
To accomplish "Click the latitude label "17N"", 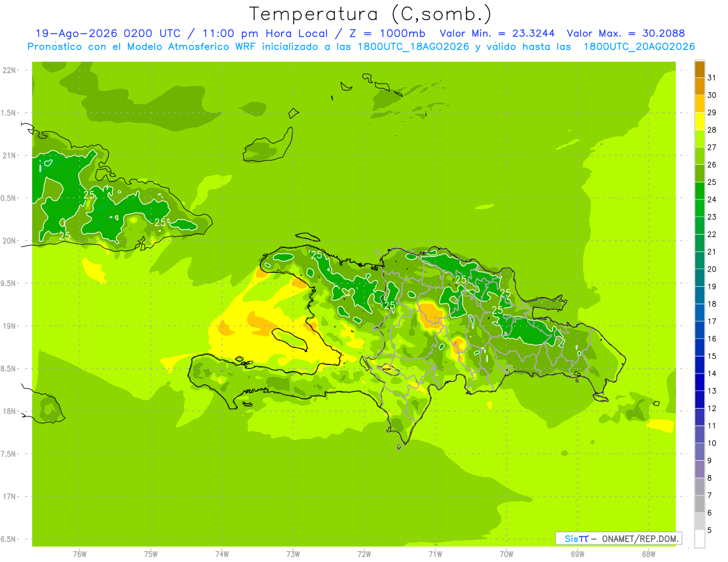I will coord(10,497).
